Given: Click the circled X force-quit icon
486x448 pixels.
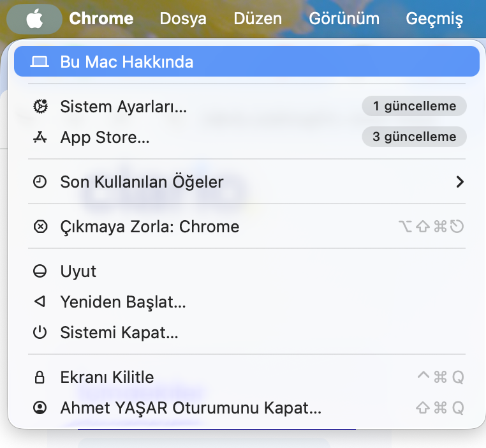Looking at the screenshot, I should click(40, 227).
